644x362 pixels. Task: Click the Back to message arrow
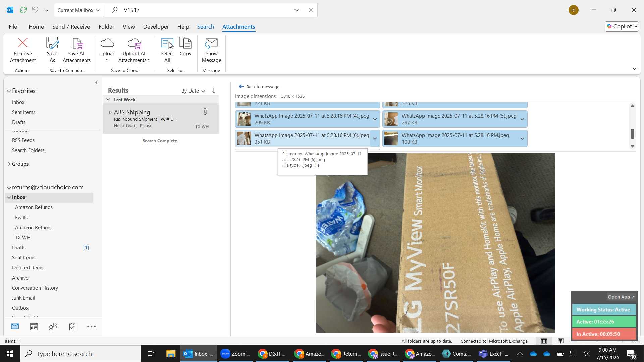tap(241, 87)
